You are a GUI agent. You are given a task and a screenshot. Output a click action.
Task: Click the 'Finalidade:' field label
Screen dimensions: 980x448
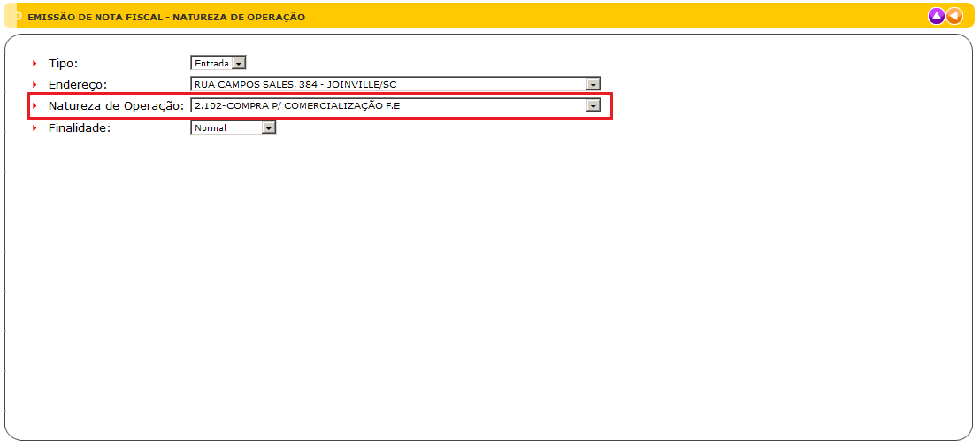coord(80,127)
